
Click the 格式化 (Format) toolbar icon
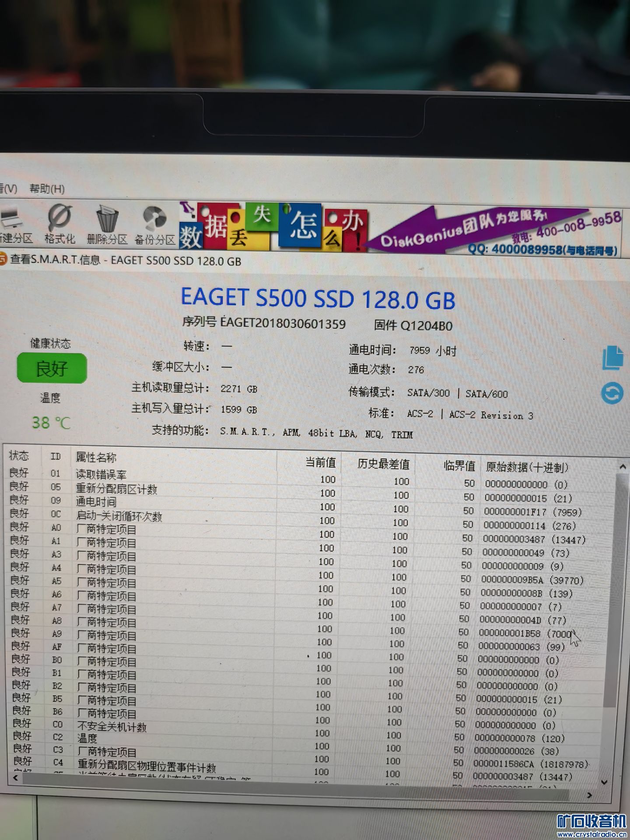pos(60,224)
